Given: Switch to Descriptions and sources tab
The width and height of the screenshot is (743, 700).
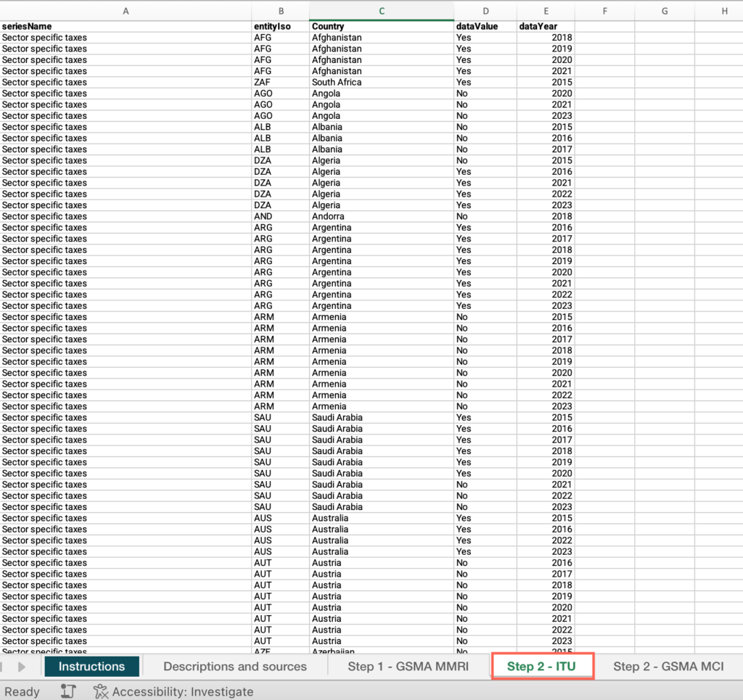Looking at the screenshot, I should click(x=235, y=667).
